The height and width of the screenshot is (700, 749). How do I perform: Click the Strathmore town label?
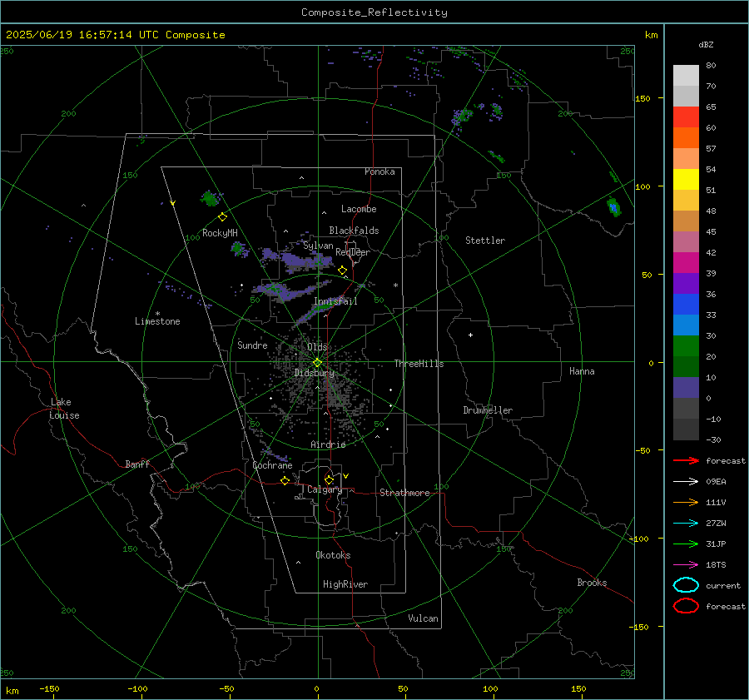(x=404, y=493)
